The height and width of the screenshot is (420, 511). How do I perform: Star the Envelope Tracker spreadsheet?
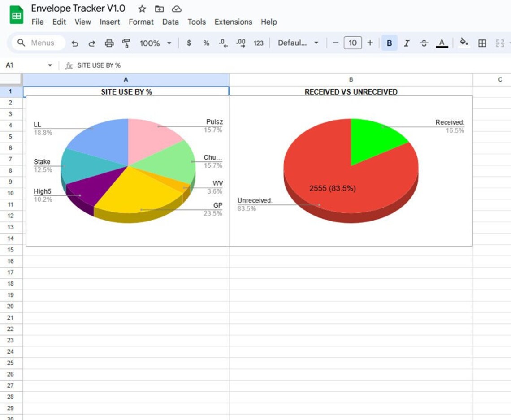pyautogui.click(x=142, y=8)
